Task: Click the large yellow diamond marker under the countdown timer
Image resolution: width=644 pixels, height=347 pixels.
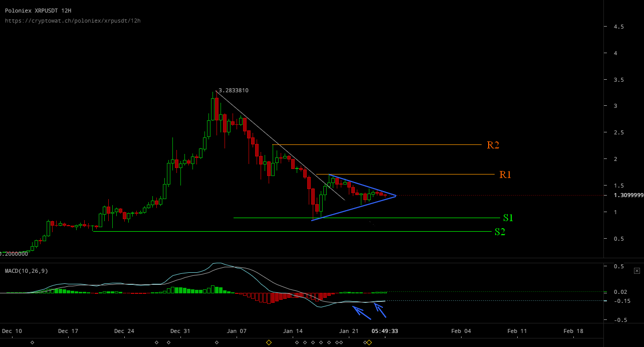Action: pos(369,342)
